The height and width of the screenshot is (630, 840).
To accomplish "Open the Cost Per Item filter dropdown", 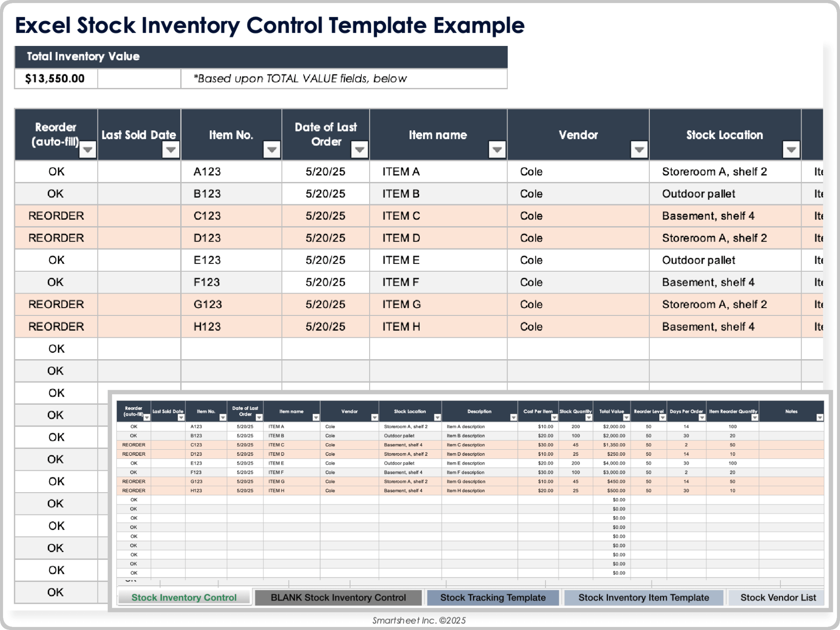I will (554, 417).
